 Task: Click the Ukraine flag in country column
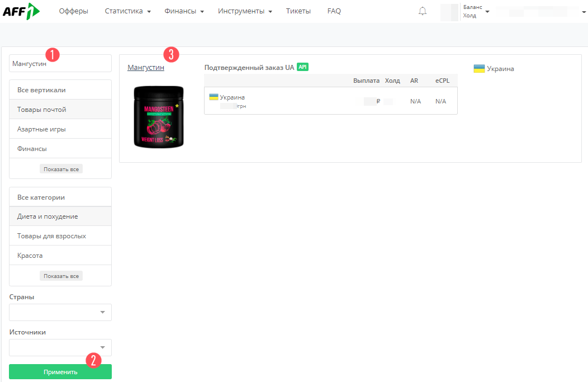[479, 69]
